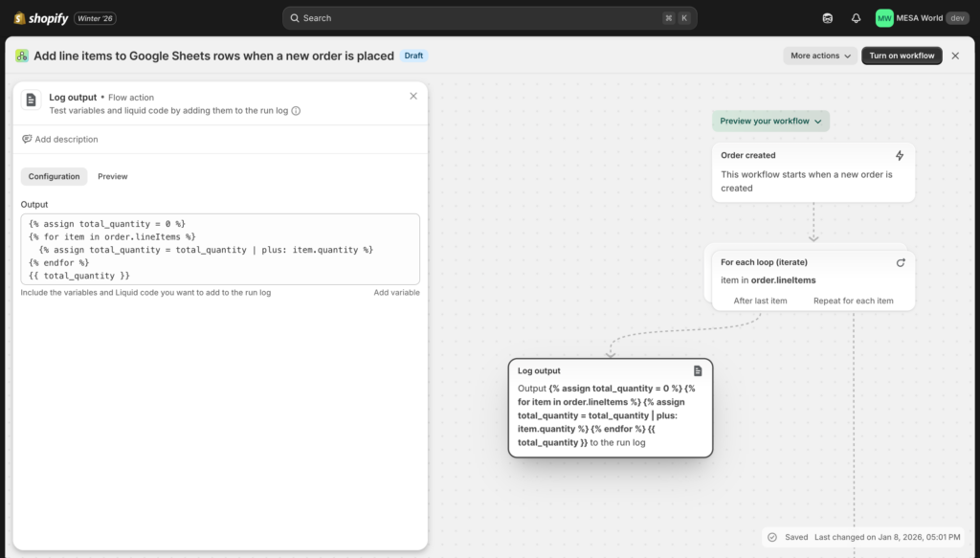
Task: Click the Shopify logo
Action: coord(40,18)
